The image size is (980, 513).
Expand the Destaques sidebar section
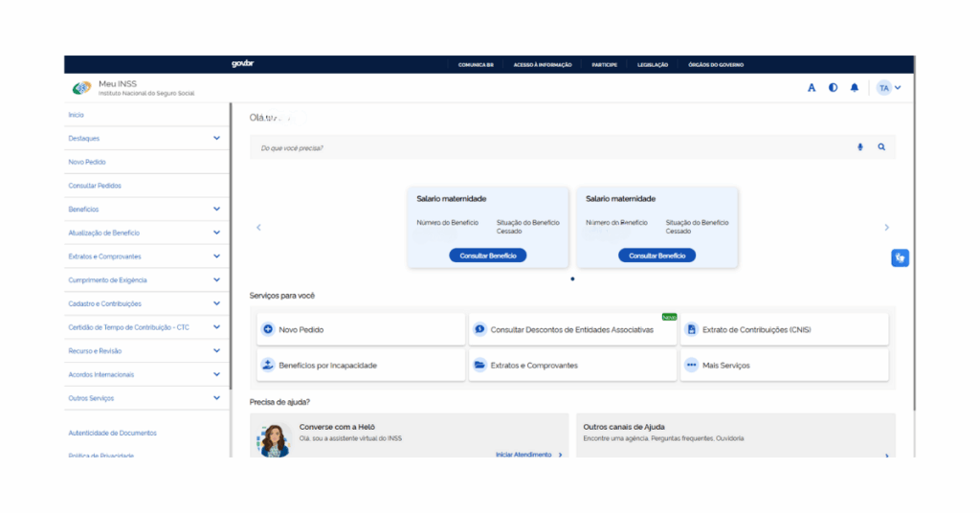[x=216, y=139]
